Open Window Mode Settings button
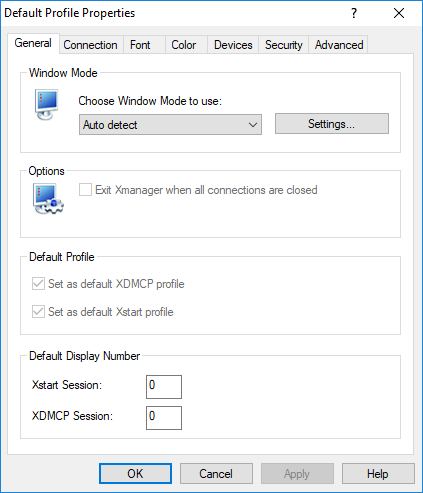This screenshot has height=493, width=423. (332, 124)
